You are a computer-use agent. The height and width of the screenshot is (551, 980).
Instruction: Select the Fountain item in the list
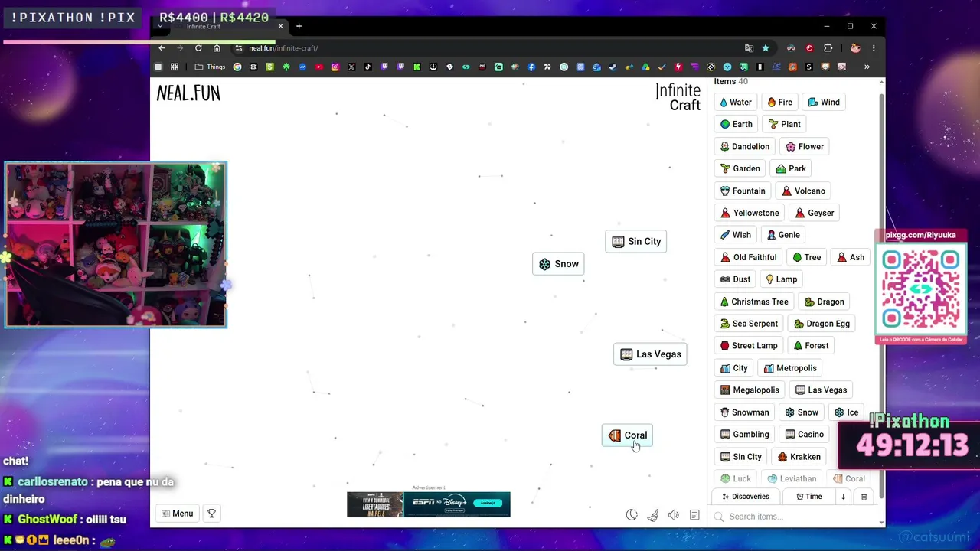coord(743,191)
